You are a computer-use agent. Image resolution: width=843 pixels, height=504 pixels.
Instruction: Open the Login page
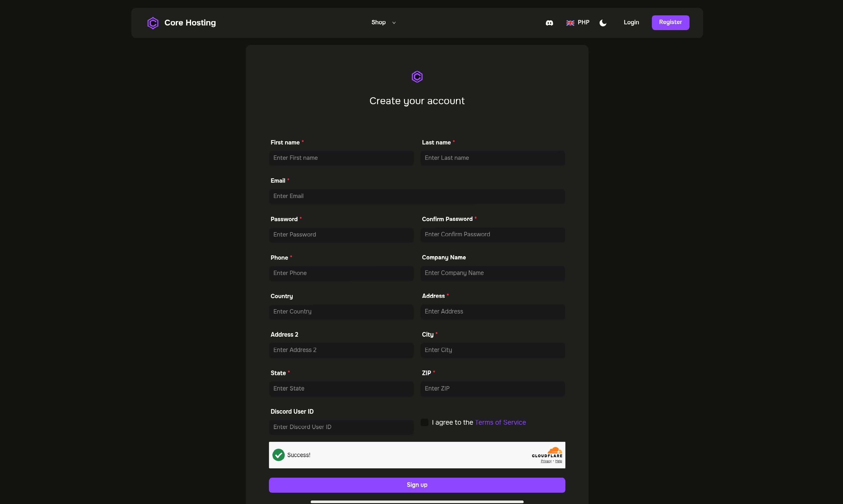631,22
